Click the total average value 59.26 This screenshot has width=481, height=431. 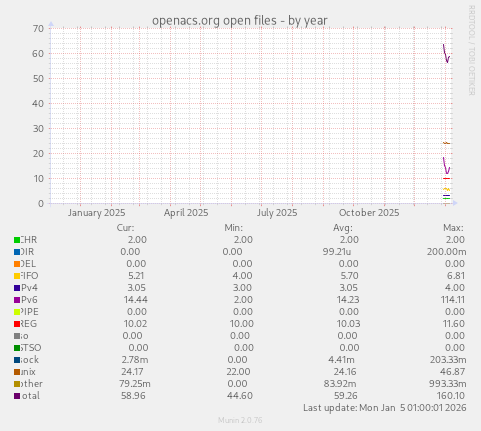coord(346,396)
